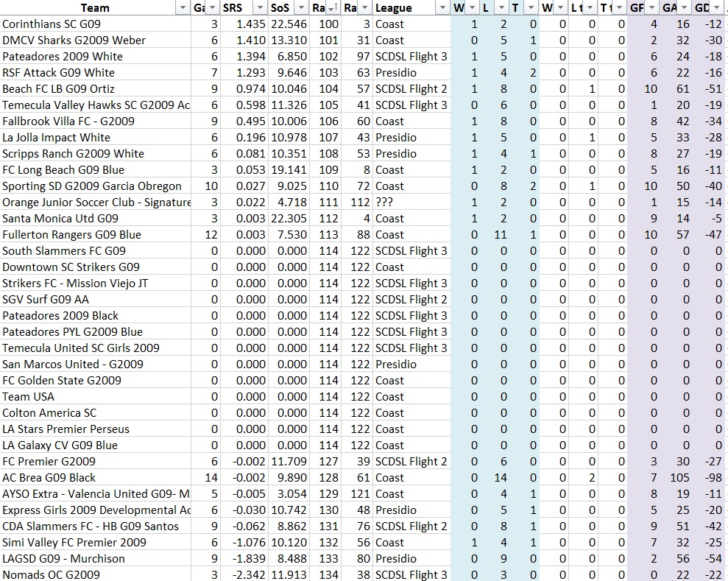The image size is (728, 581).
Task: Open the blue-shaded L column filter
Action: tap(501, 7)
